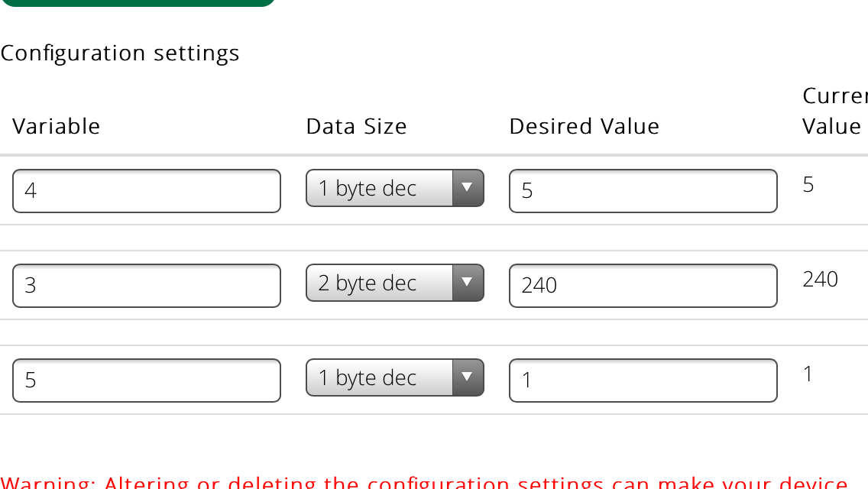Click the 'Configuration settings' heading
Viewport: 868px width, 489px height.
pos(120,53)
